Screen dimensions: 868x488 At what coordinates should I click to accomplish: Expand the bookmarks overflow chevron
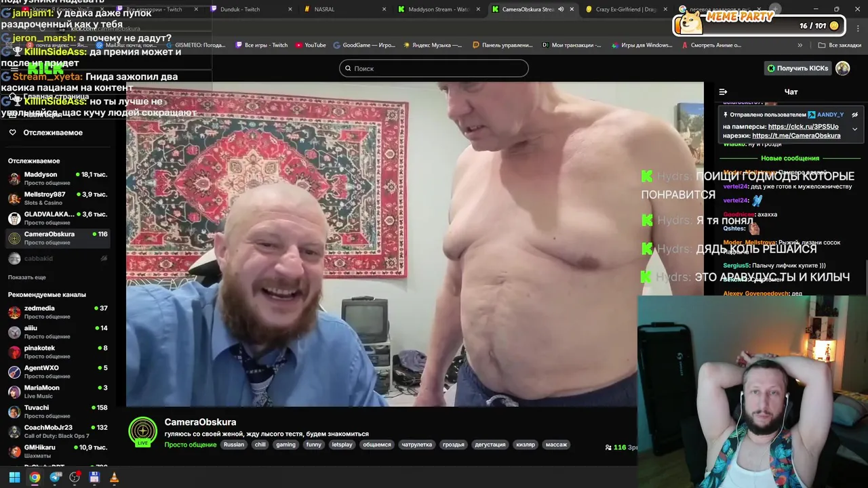pyautogui.click(x=800, y=45)
